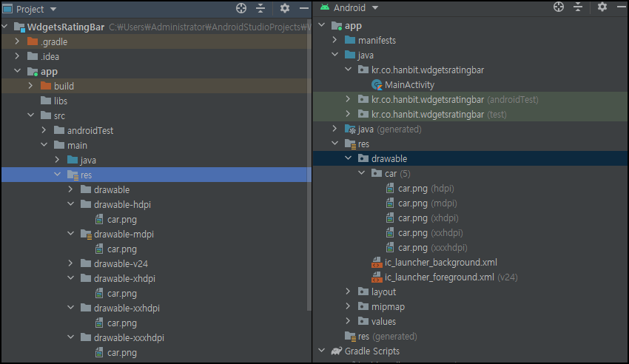The height and width of the screenshot is (364, 629).
Task: Expand the .idea folder
Action: point(17,56)
